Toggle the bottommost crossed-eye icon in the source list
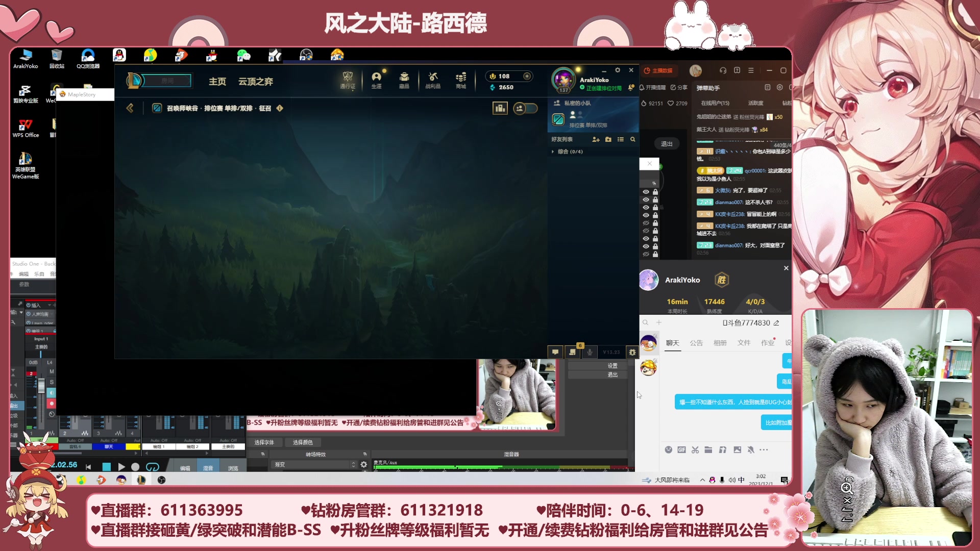 (x=646, y=254)
